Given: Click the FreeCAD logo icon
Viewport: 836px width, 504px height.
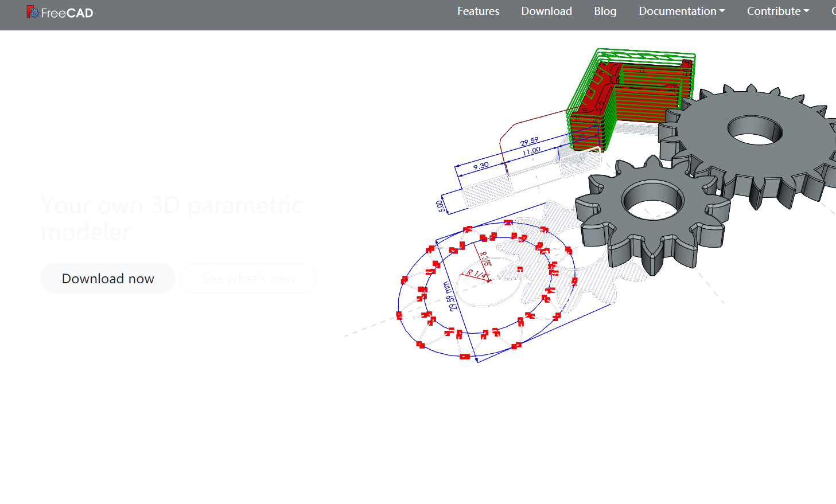Looking at the screenshot, I should click(33, 12).
